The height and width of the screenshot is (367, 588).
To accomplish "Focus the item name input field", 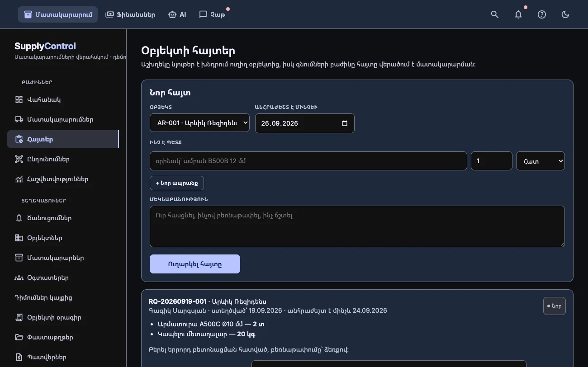I will coord(308,161).
